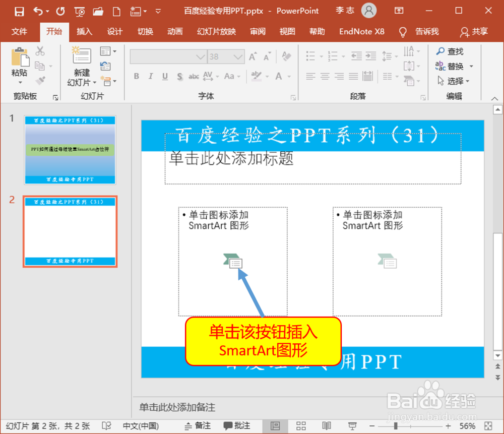Open the font size 38 dropdown

238,57
